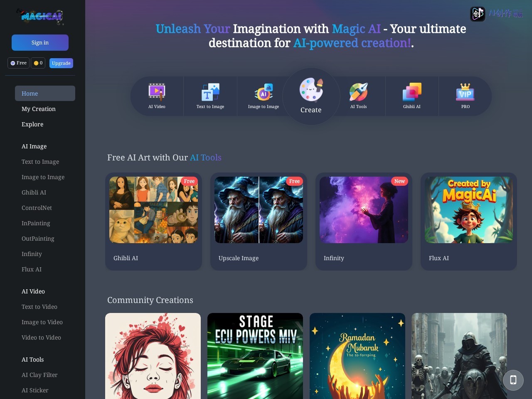This screenshot has width=532, height=399.
Task: Open the Image to Image toolbar icon
Action: [x=264, y=92]
